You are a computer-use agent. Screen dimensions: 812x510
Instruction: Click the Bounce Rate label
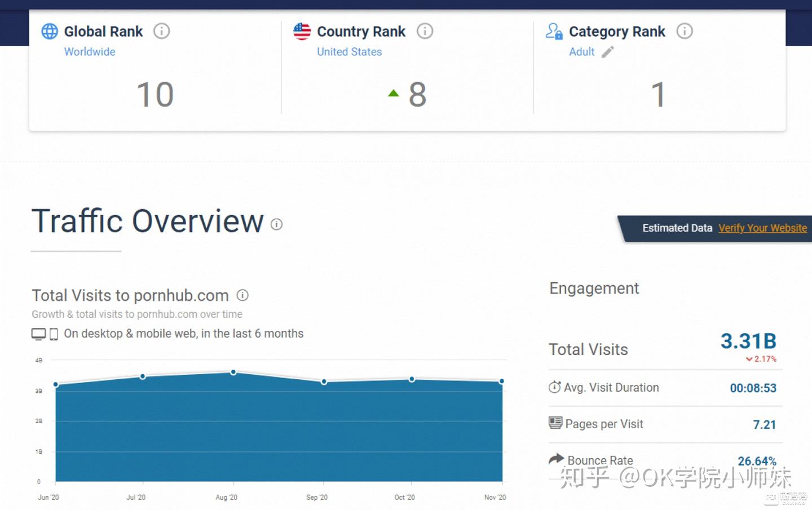(600, 460)
